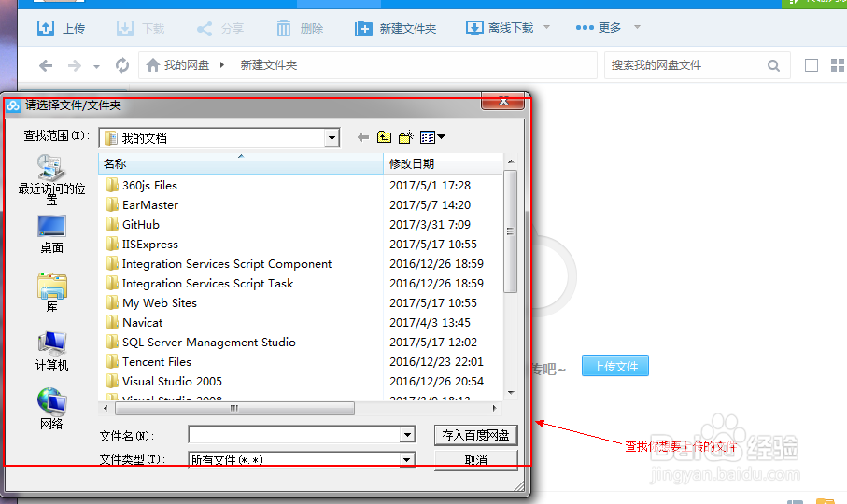Click the 2017/5/1 17:28 date cell

point(430,186)
